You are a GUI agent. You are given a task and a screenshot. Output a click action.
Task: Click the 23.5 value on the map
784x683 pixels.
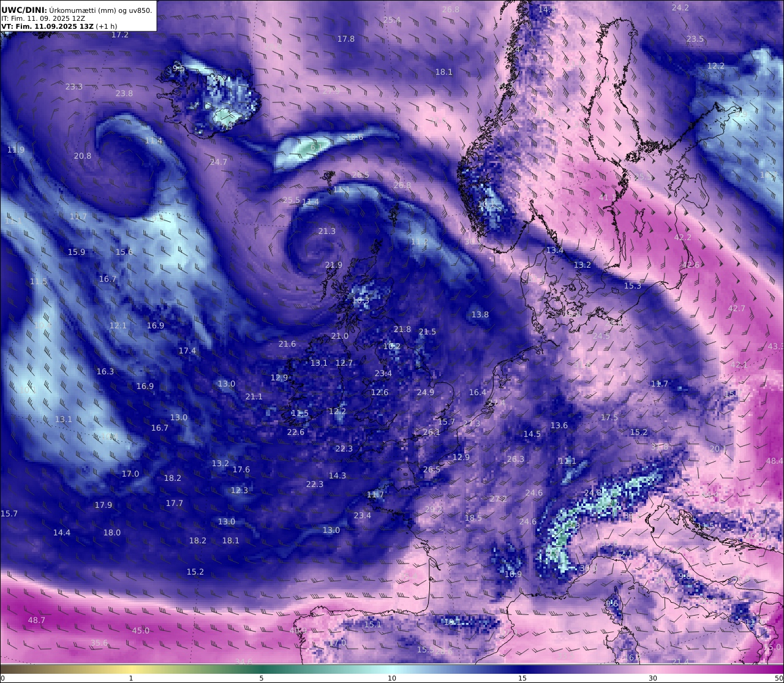click(695, 39)
